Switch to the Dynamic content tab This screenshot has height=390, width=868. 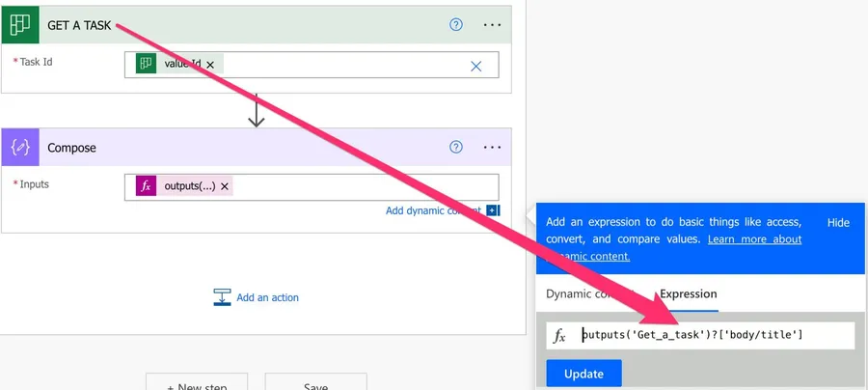pyautogui.click(x=589, y=293)
